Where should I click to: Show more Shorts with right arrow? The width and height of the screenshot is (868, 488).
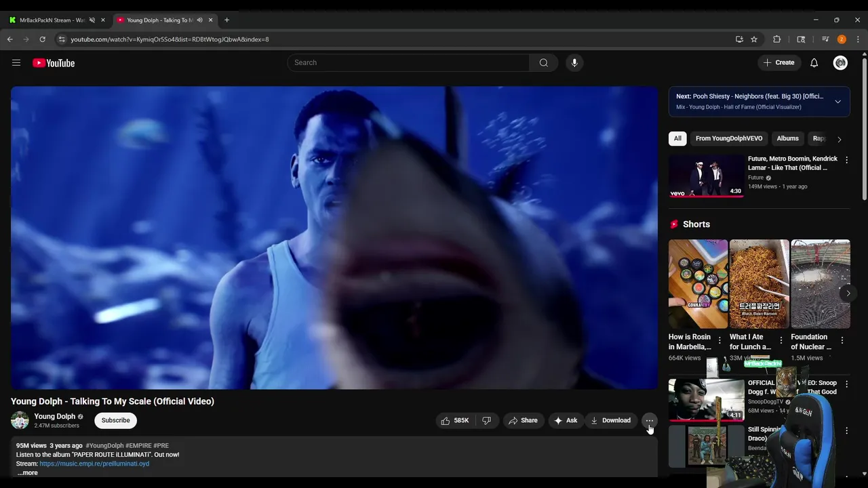[x=848, y=293]
